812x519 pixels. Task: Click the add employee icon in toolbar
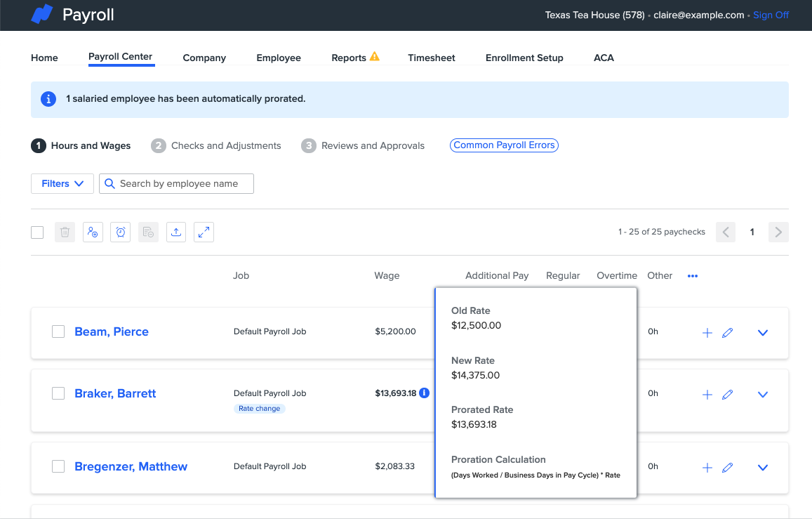[x=93, y=232]
